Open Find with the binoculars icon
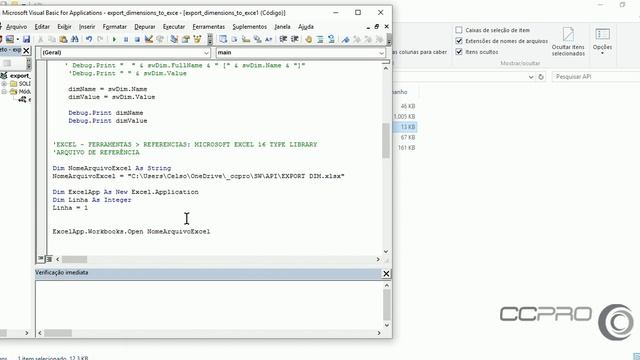The height and width of the screenshot is (360, 640). click(x=75, y=39)
